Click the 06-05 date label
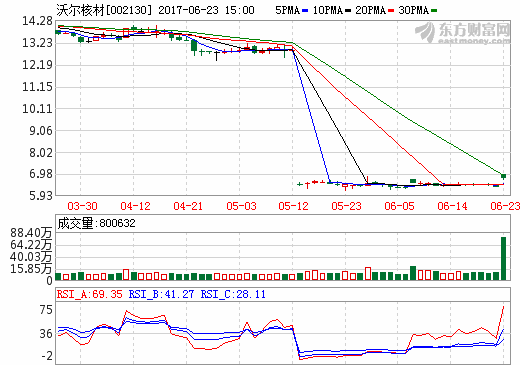The width and height of the screenshot is (520, 365). [399, 206]
